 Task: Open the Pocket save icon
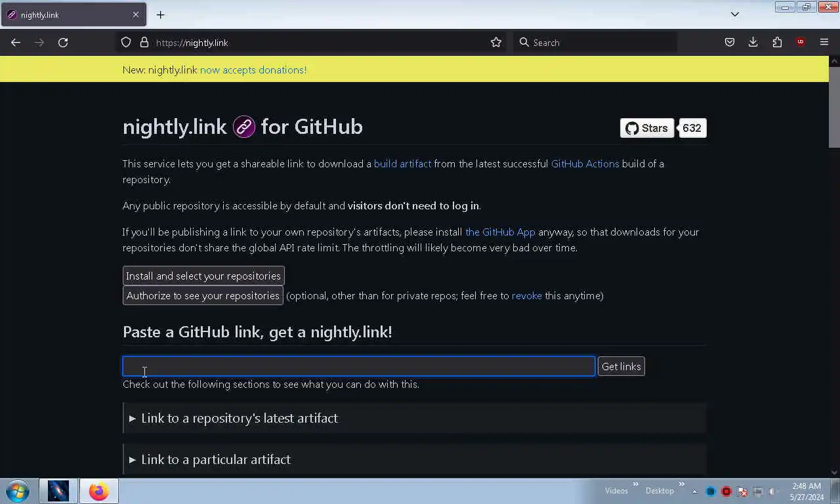pos(730,43)
